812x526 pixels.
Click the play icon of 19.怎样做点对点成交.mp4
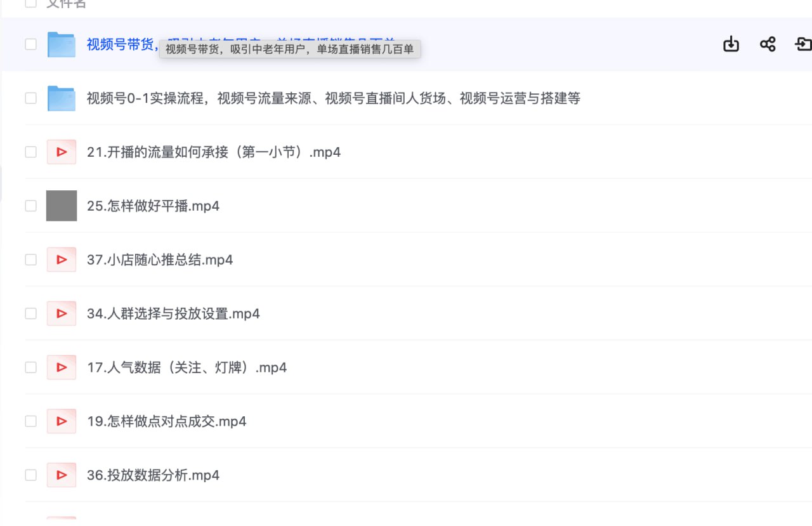pyautogui.click(x=61, y=421)
